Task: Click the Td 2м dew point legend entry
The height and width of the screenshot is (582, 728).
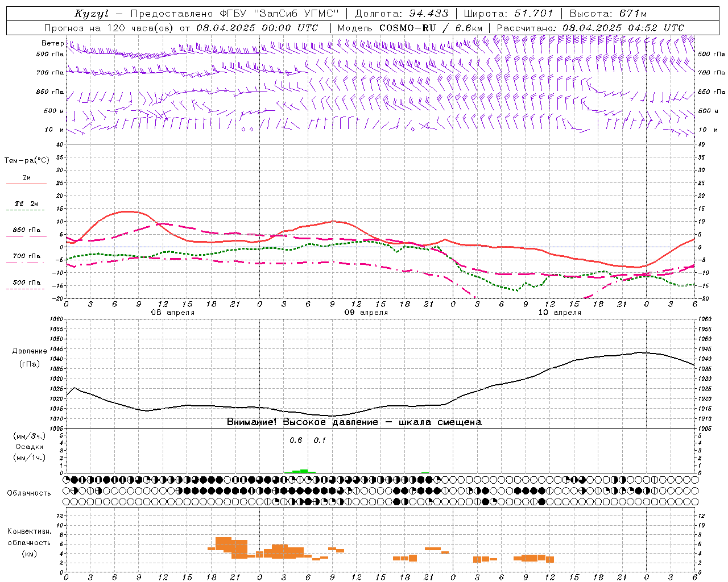Action: pos(27,203)
